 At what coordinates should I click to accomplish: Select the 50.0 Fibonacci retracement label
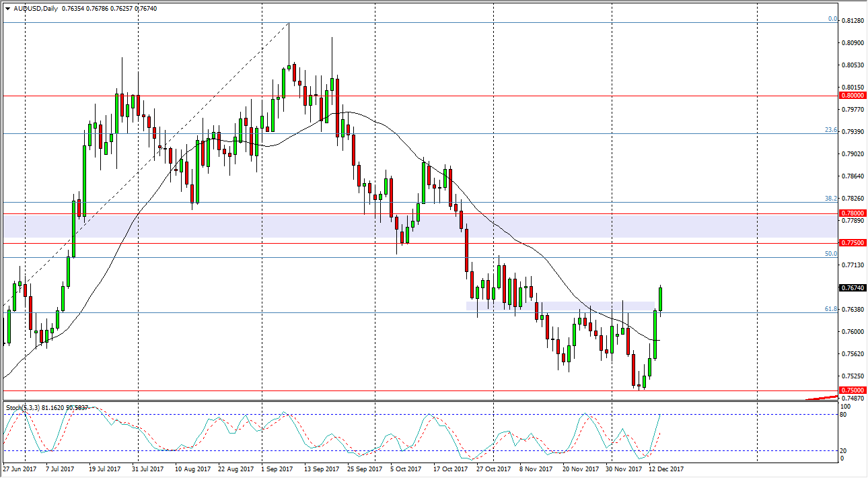(x=832, y=254)
